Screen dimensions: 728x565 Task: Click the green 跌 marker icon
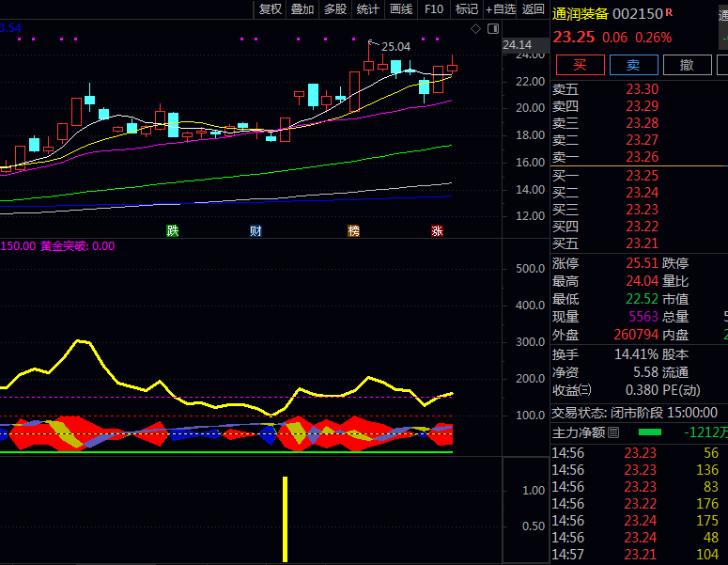point(172,231)
